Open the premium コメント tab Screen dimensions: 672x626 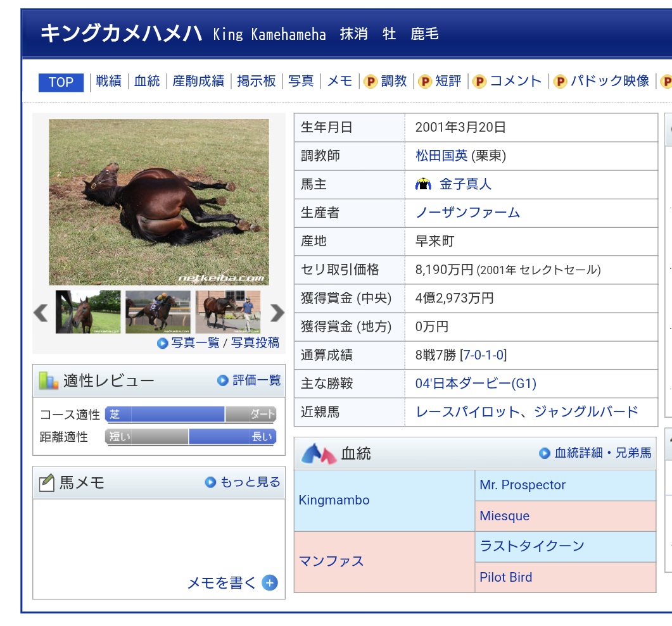(x=516, y=81)
